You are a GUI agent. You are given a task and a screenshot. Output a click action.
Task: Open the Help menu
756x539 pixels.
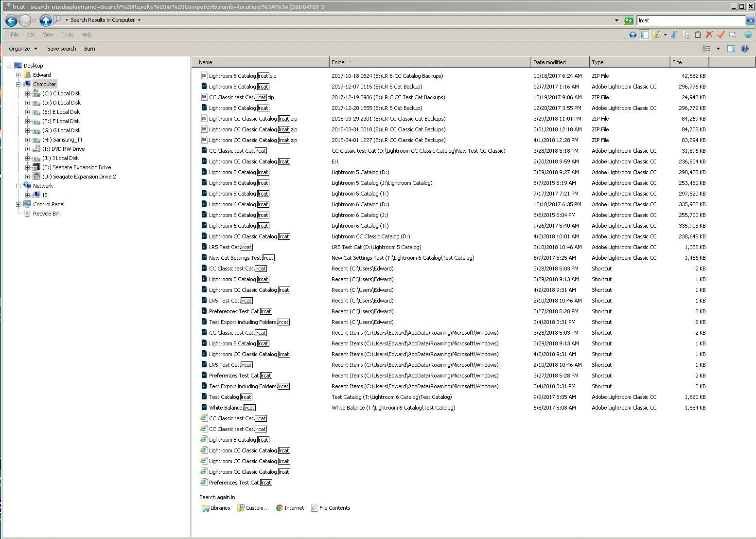click(86, 35)
